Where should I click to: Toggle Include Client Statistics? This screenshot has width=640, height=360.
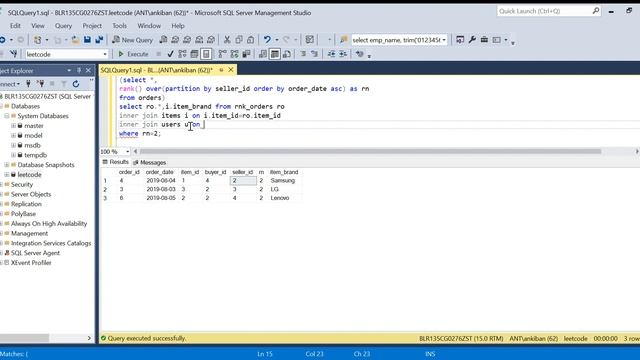coord(246,54)
